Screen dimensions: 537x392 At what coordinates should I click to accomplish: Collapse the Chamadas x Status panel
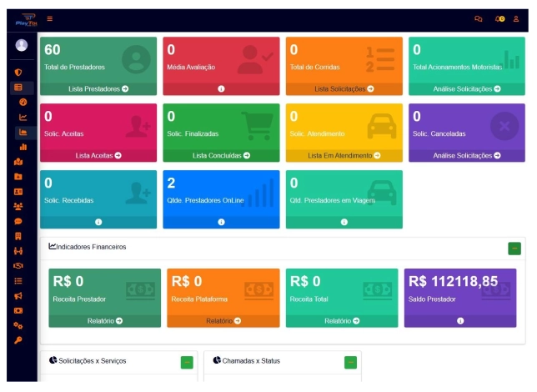pyautogui.click(x=350, y=362)
